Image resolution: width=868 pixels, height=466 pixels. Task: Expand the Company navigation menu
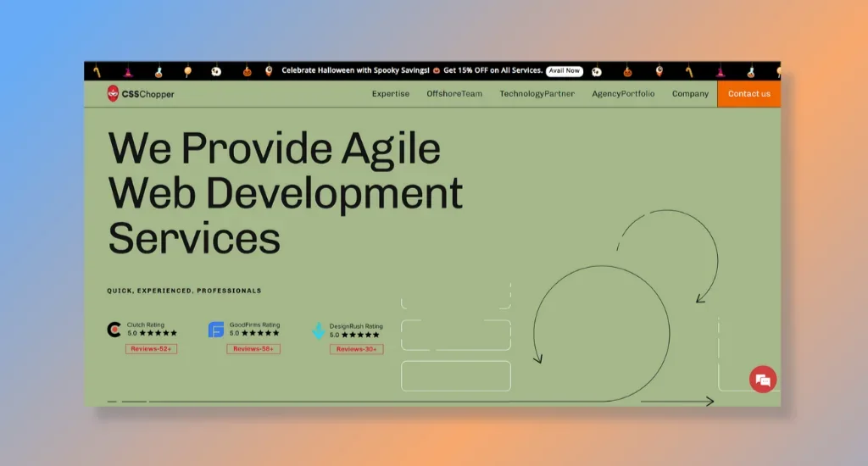pyautogui.click(x=690, y=94)
